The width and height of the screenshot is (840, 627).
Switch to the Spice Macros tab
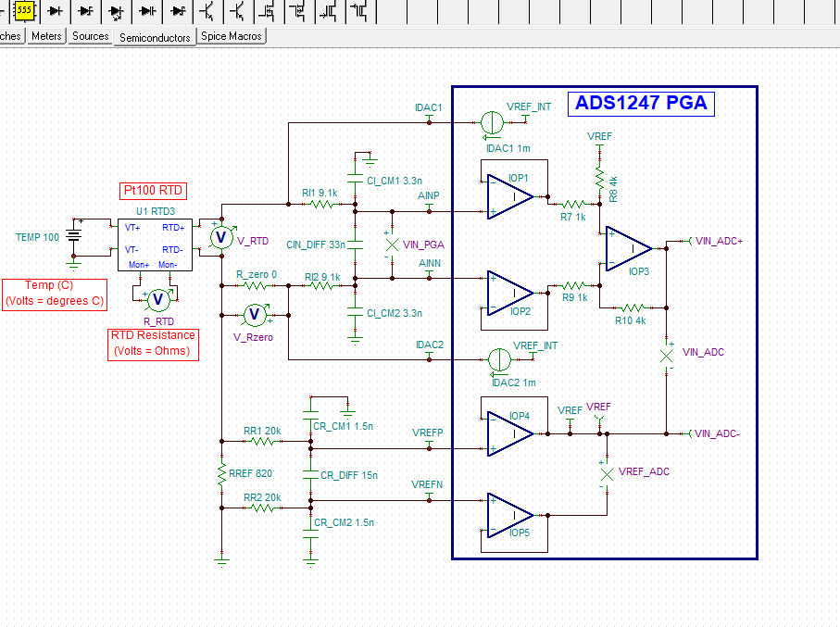click(x=232, y=36)
